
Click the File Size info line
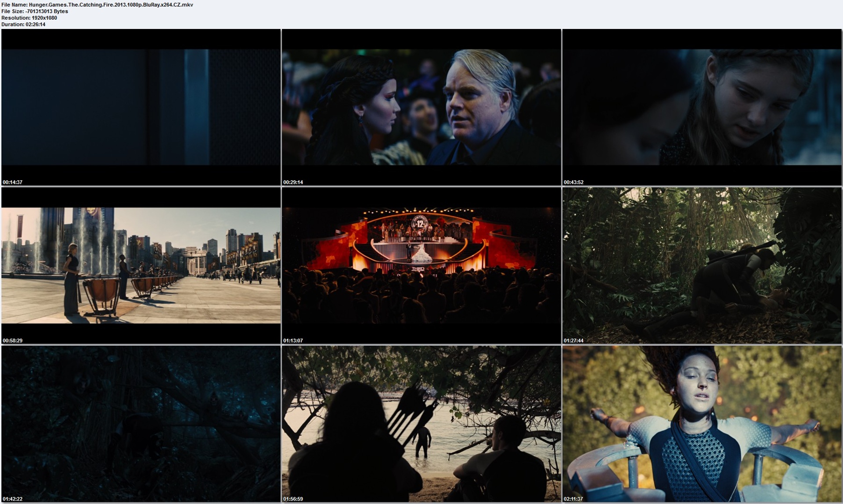click(35, 11)
